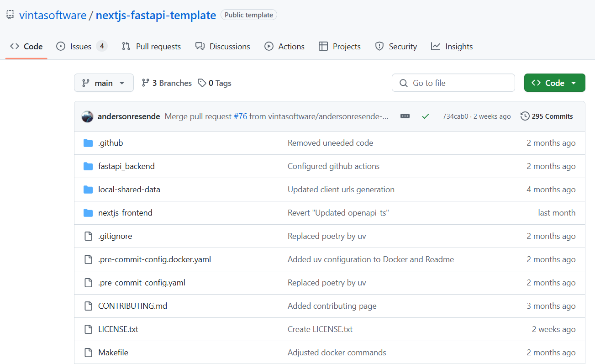
Task: Click the local-shared-data folder icon
Action: point(88,190)
